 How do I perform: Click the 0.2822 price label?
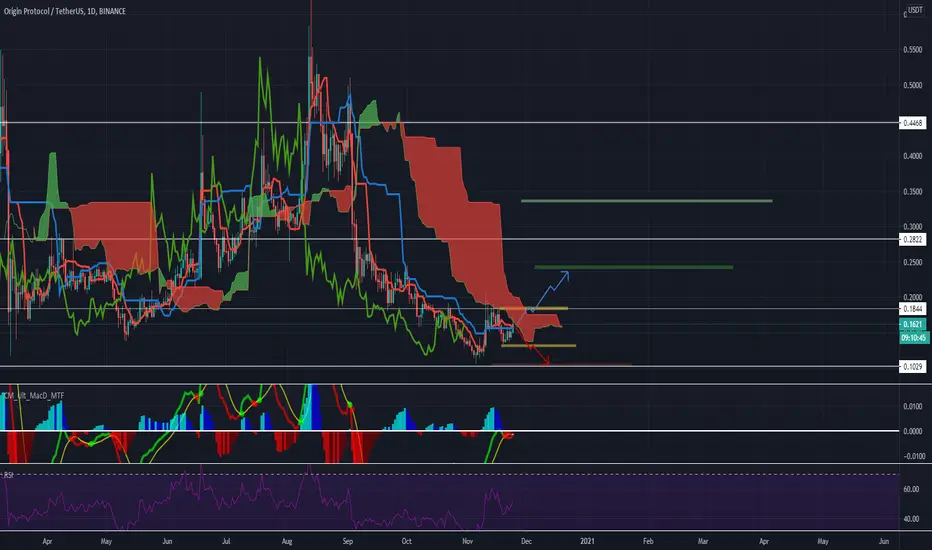click(912, 240)
